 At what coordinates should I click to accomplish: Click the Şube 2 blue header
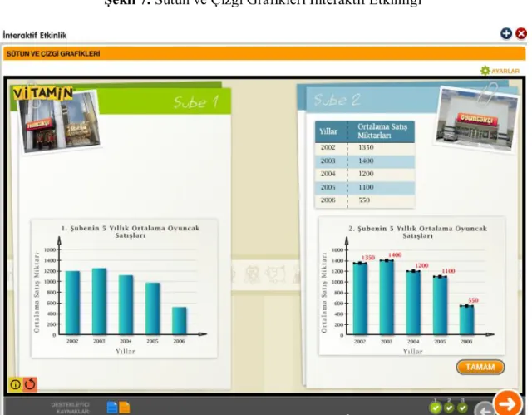click(370, 100)
